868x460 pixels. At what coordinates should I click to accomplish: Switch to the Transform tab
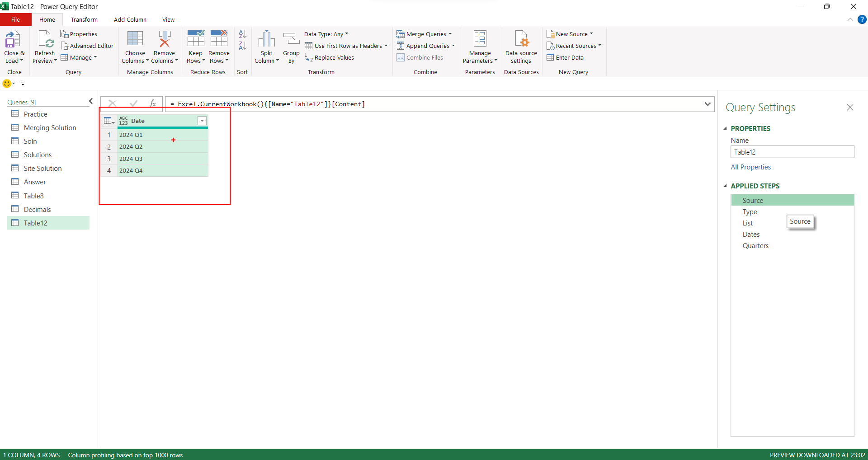[84, 19]
